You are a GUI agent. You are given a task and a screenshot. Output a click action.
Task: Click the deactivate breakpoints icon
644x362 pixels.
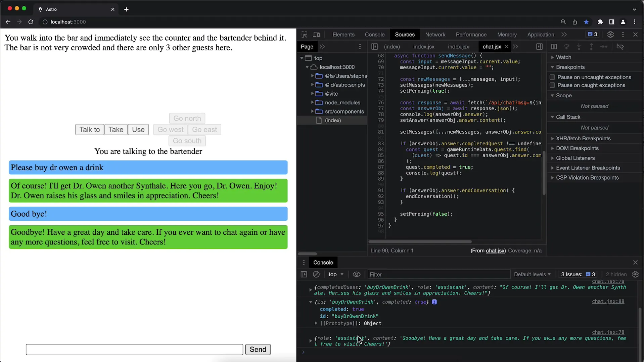coord(620,47)
